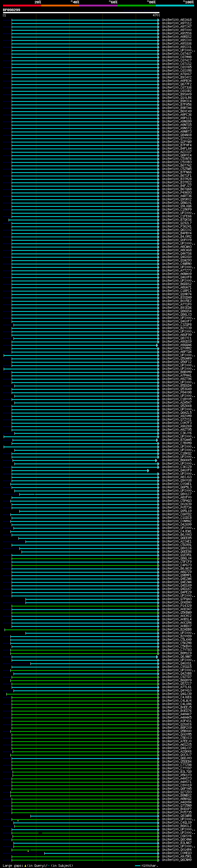The image size is (197, 868).
Task: Click the UniRef100_B4FL64 label
Action: (177, 149)
